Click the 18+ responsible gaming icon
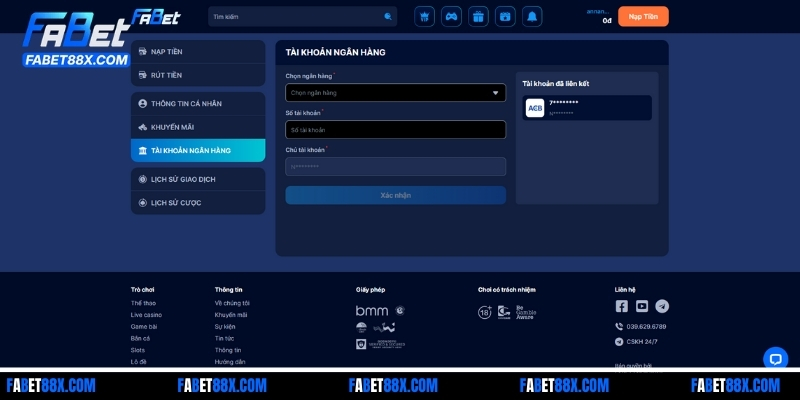 tap(485, 312)
